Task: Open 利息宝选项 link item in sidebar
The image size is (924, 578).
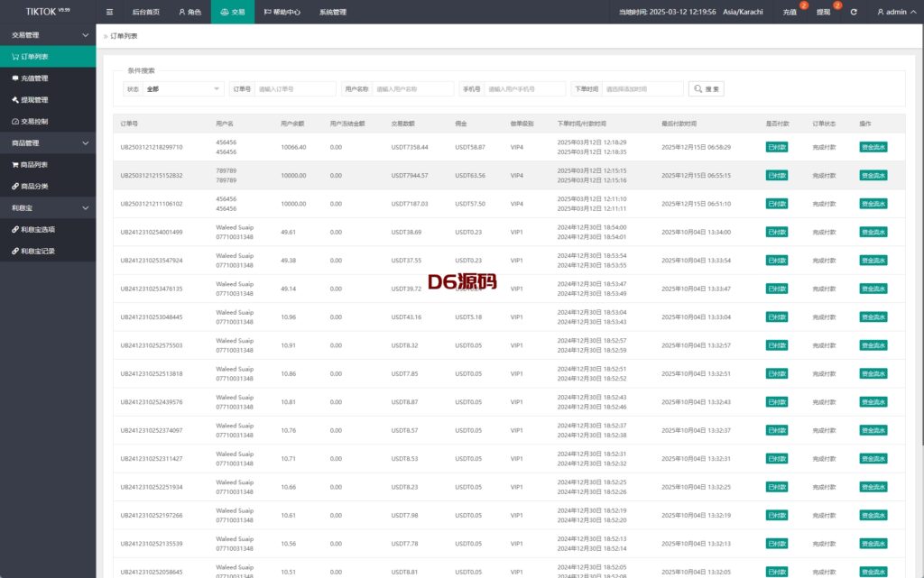Action: (48, 230)
